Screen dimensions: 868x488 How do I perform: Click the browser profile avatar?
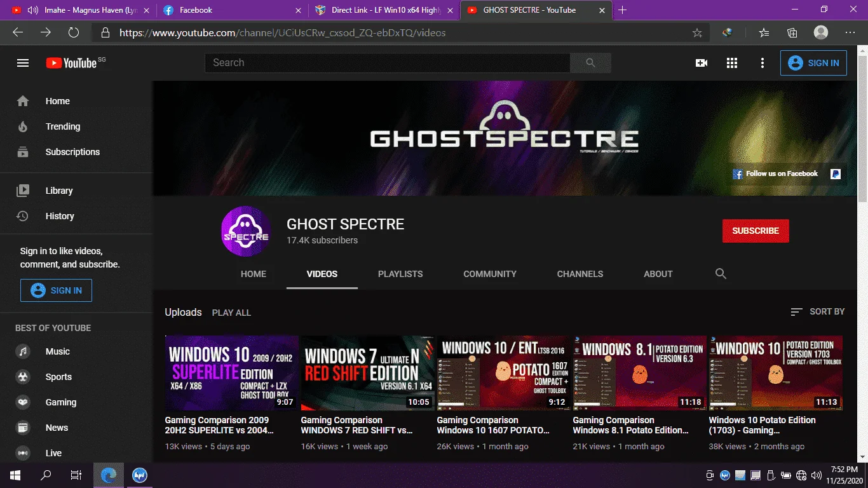[x=821, y=32]
